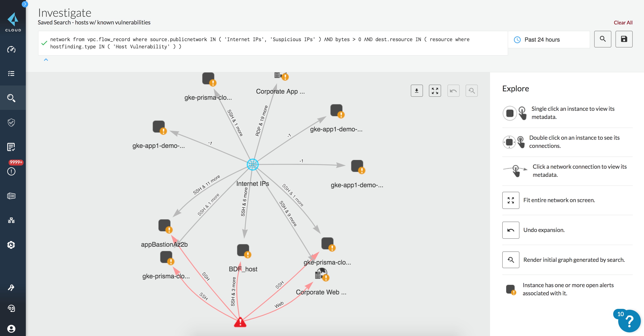Open the Compute container icon in sidebar
Image resolution: width=644 pixels, height=336 pixels.
coord(11,196)
